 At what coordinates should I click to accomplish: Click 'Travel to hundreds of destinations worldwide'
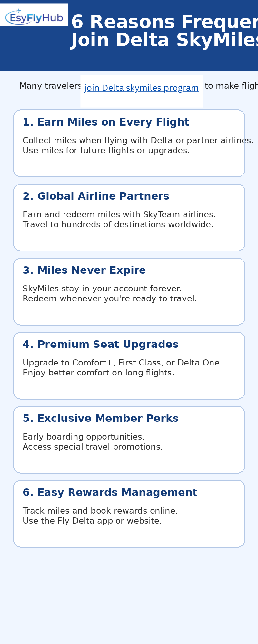click(x=118, y=225)
